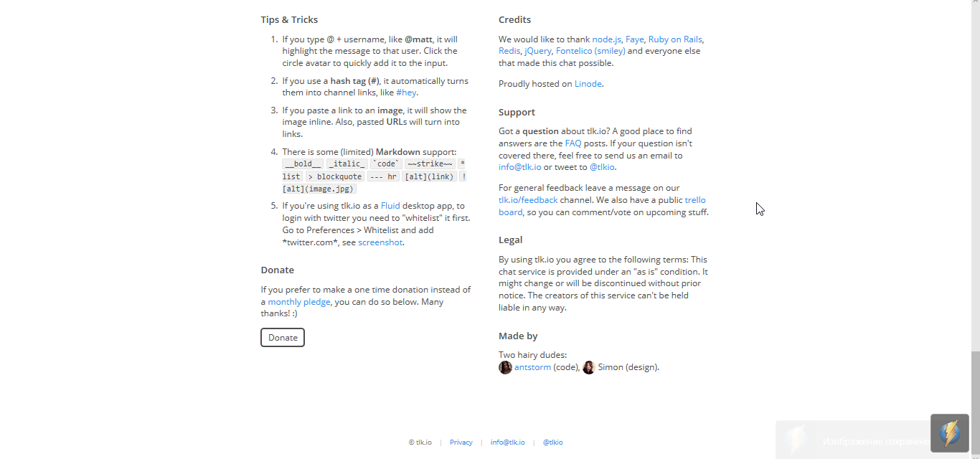Click antstorm's avatar image
Image resolution: width=980 pixels, height=459 pixels.
(506, 367)
